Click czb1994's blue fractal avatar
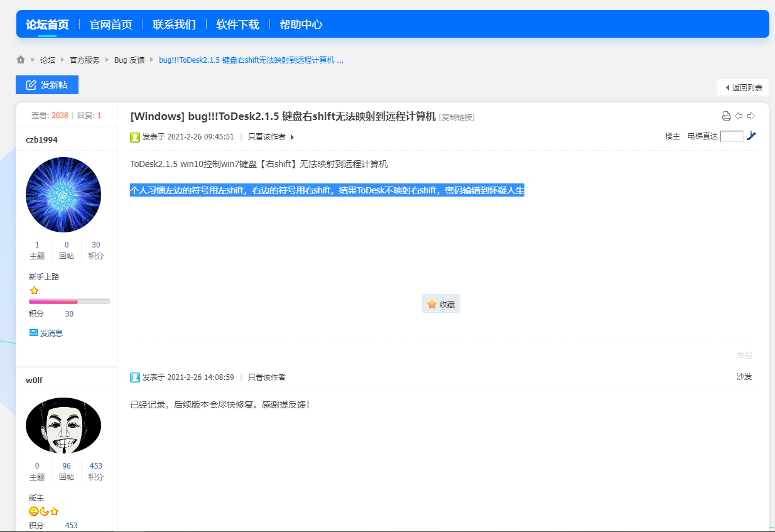Screen dimensions: 775x532 63,195
